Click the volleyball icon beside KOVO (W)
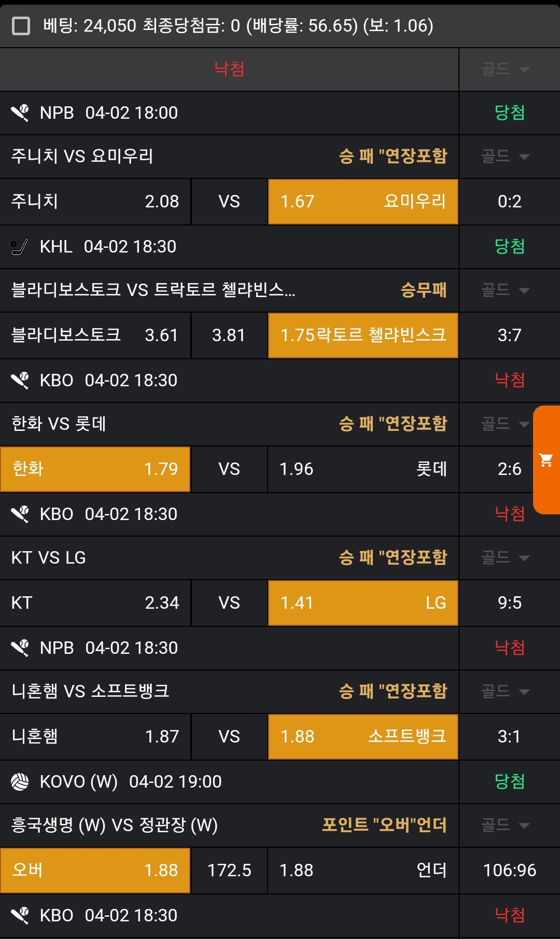Image resolution: width=560 pixels, height=939 pixels. click(x=20, y=781)
